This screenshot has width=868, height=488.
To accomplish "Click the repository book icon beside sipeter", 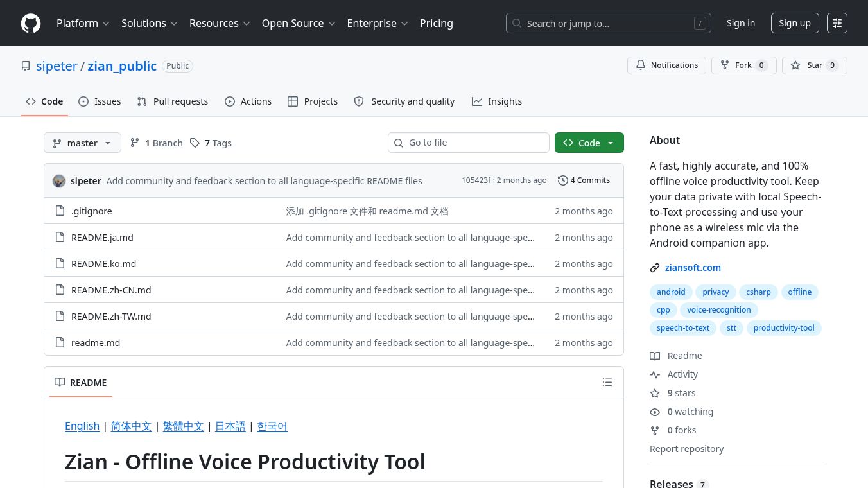I will [x=26, y=66].
